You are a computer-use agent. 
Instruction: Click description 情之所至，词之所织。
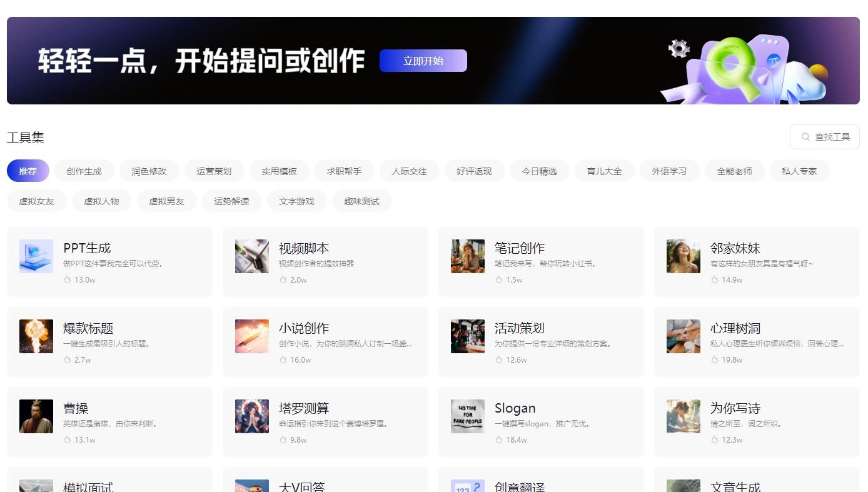coord(747,424)
